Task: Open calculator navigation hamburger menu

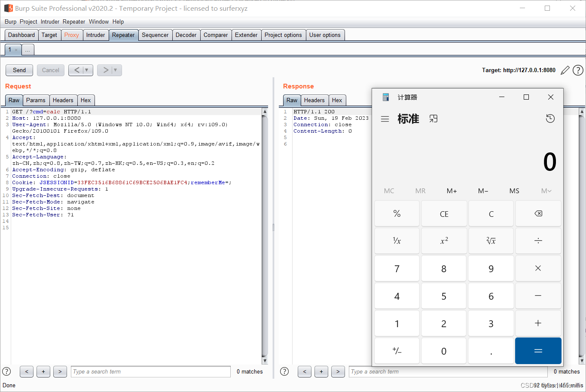Action: tap(385, 119)
